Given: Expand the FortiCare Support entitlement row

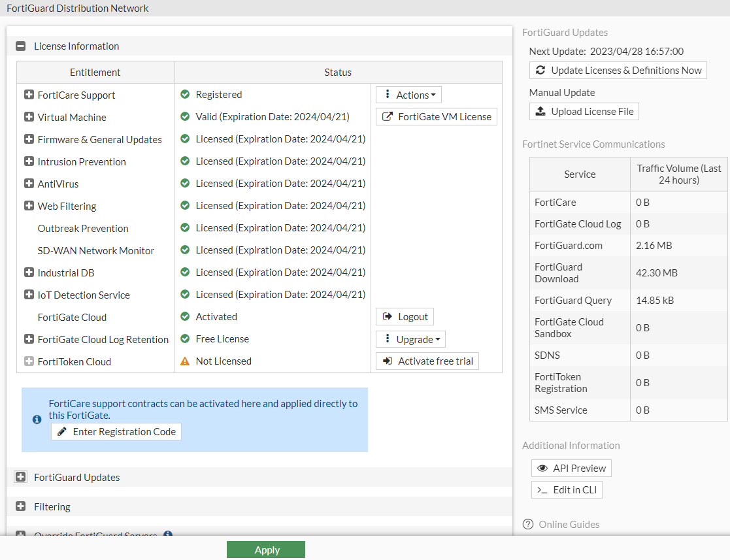Looking at the screenshot, I should [29, 95].
